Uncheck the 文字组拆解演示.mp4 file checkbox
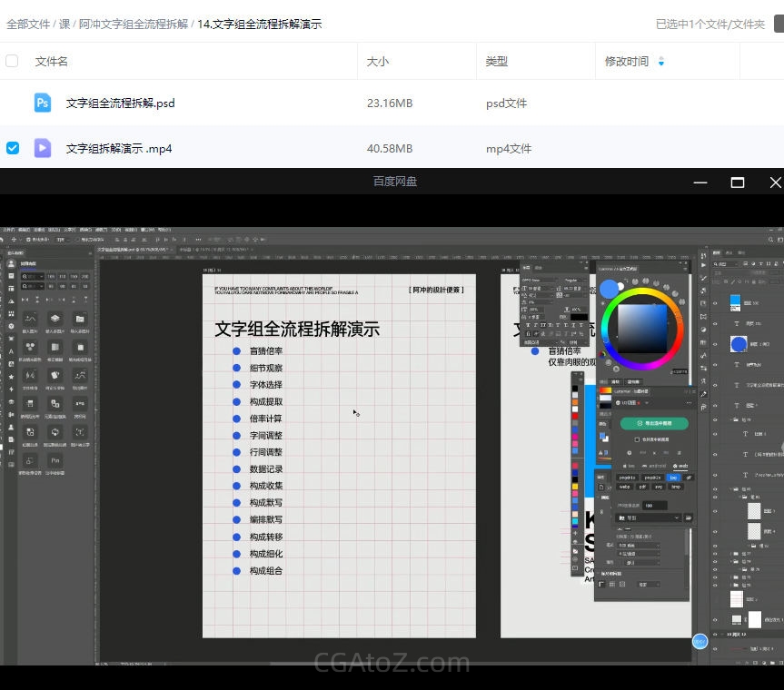This screenshot has height=690, width=784. 12,148
